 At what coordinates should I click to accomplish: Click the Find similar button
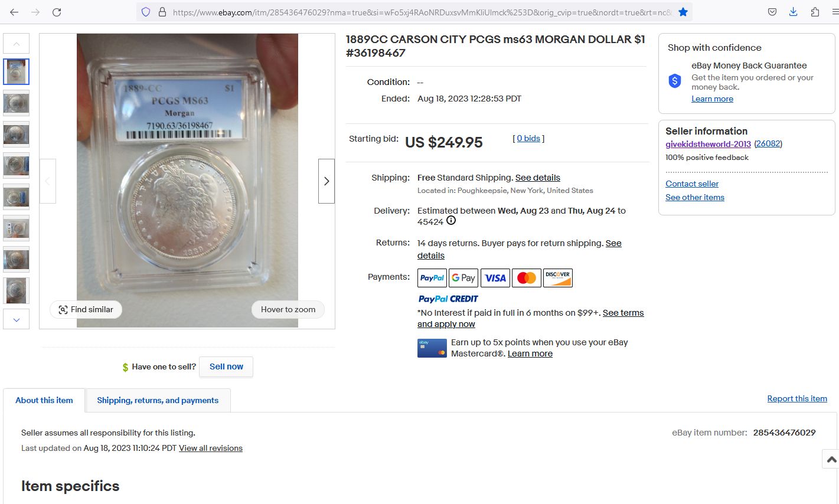pyautogui.click(x=86, y=309)
